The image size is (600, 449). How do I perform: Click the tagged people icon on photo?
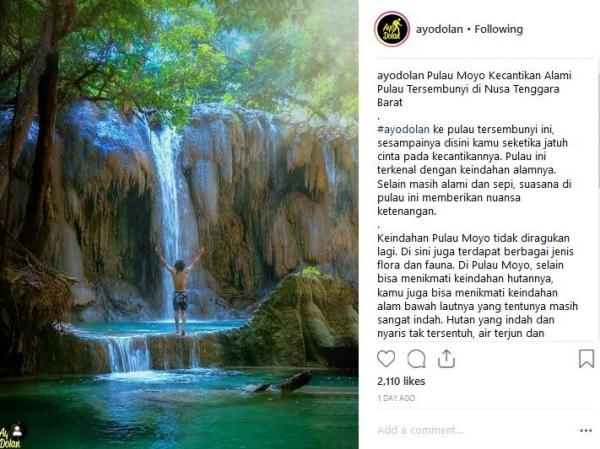pos(17,431)
